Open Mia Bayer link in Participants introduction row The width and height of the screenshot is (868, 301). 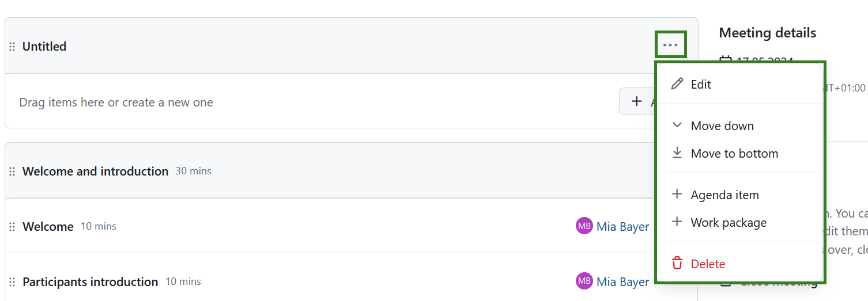tap(622, 282)
